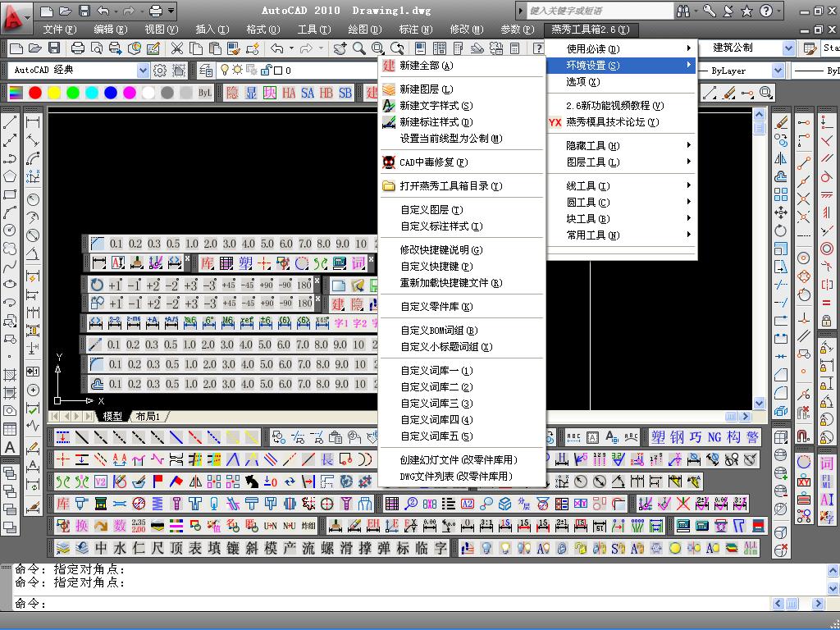Pick the cyan color swatch

[x=92, y=93]
